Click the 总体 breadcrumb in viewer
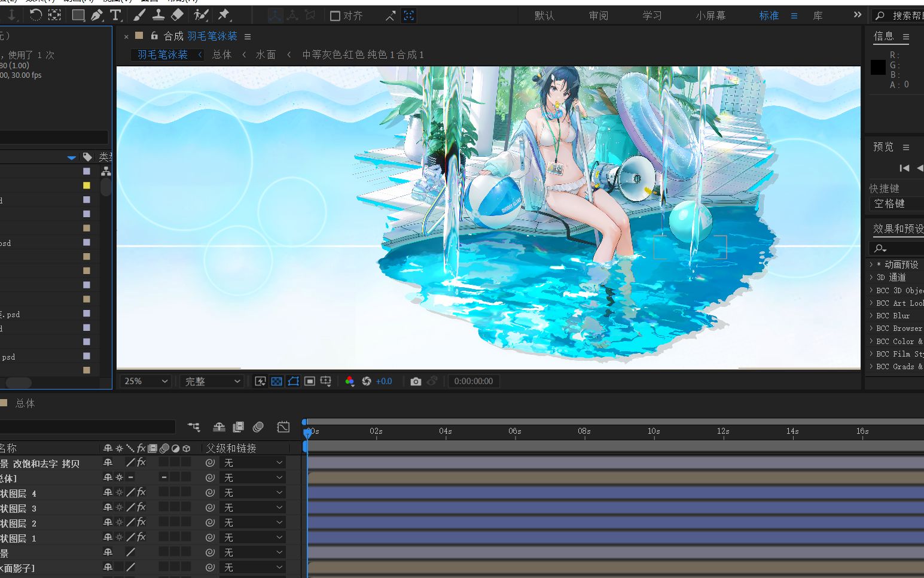 tap(222, 54)
